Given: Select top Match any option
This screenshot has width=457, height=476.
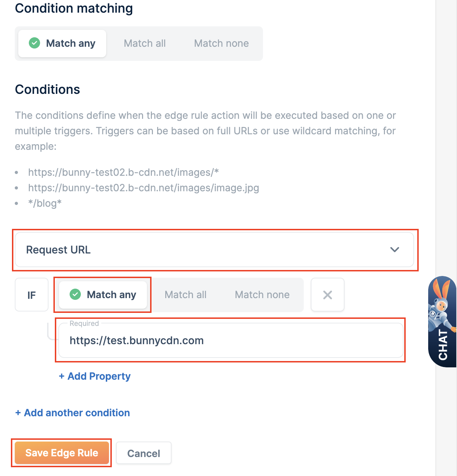Looking at the screenshot, I should click(x=62, y=44).
